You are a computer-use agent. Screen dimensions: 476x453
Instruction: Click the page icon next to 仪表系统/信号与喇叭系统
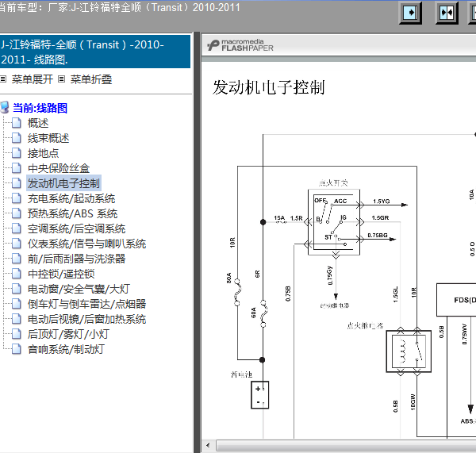tap(17, 244)
